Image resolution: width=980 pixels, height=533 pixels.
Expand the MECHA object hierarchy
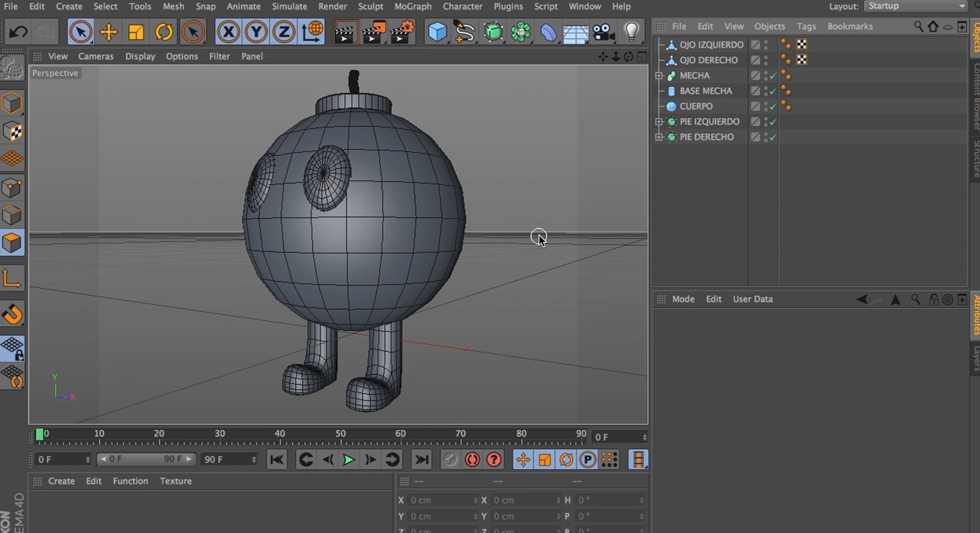[659, 76]
